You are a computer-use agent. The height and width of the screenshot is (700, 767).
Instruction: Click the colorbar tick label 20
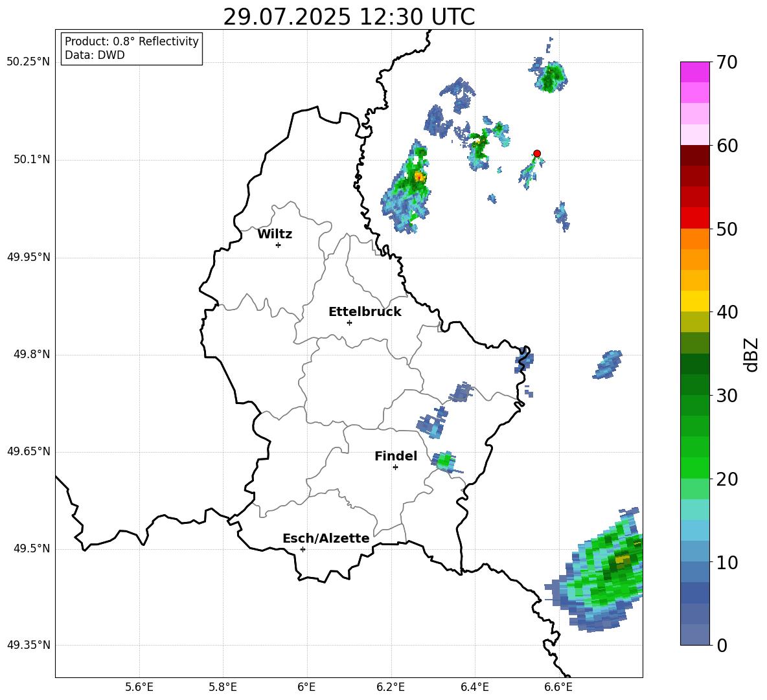pos(727,479)
